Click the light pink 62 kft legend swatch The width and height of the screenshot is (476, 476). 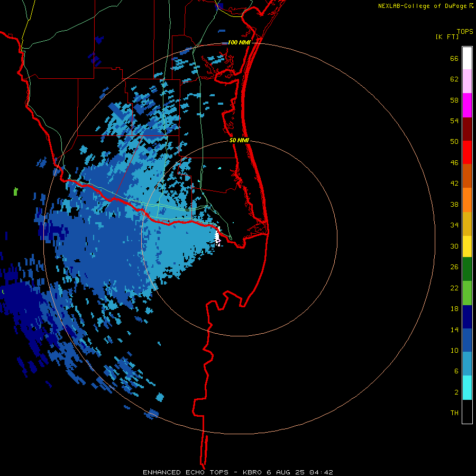coord(467,81)
